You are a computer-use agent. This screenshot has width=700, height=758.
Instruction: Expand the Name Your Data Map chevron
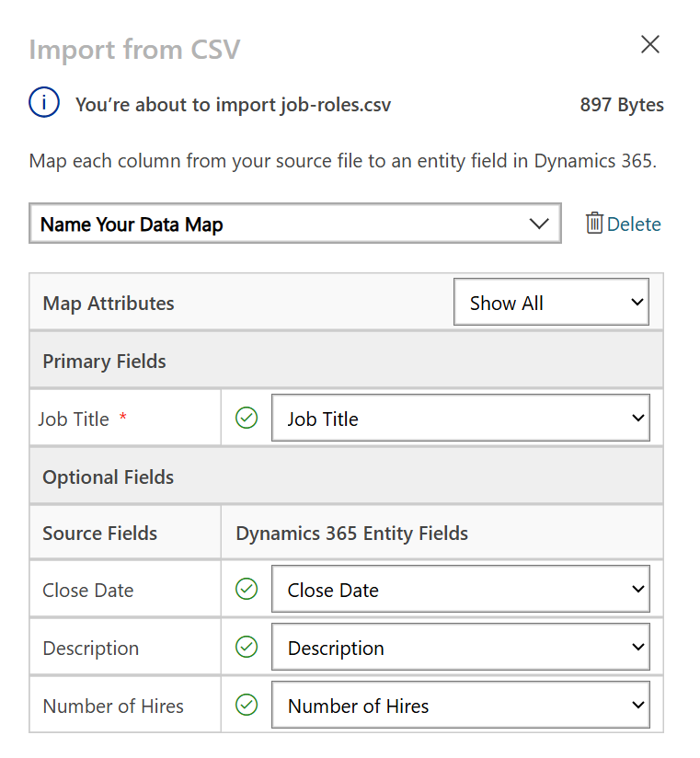(539, 224)
